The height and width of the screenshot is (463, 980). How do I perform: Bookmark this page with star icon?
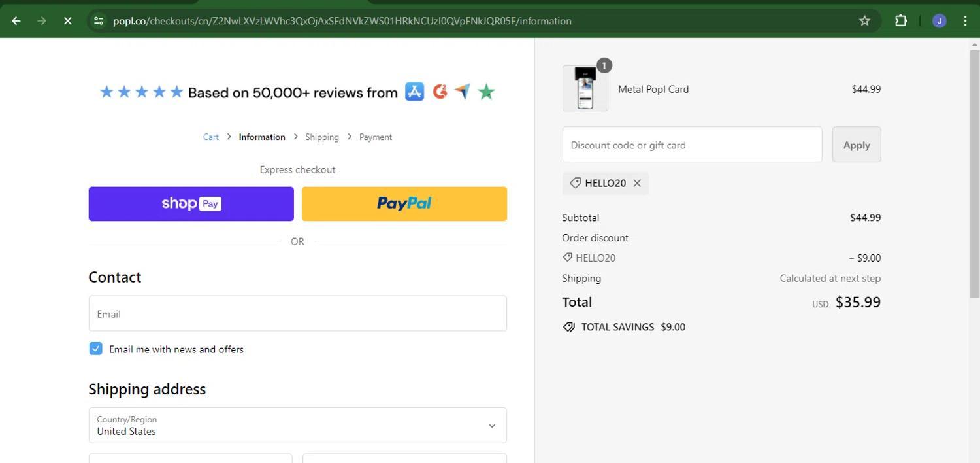[864, 21]
